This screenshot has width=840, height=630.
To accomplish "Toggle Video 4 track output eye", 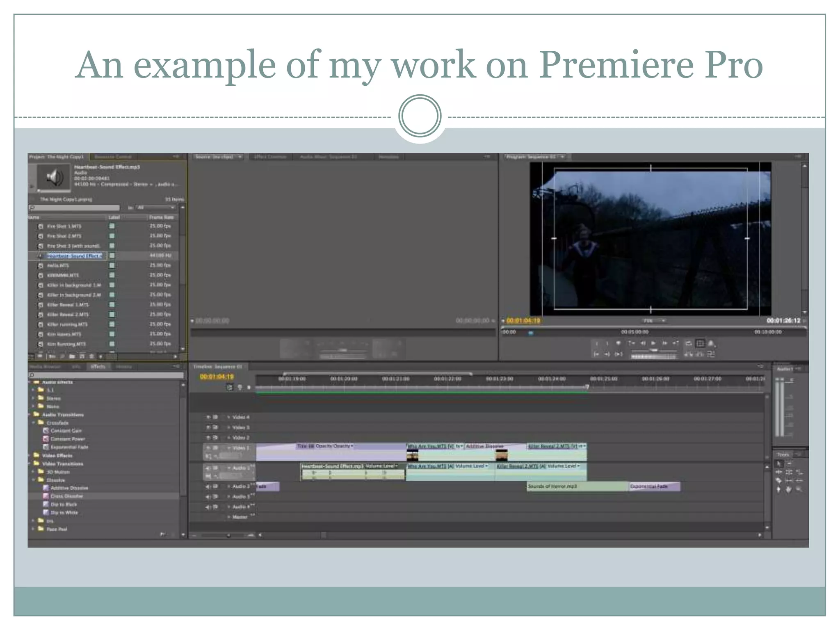I will (x=208, y=417).
